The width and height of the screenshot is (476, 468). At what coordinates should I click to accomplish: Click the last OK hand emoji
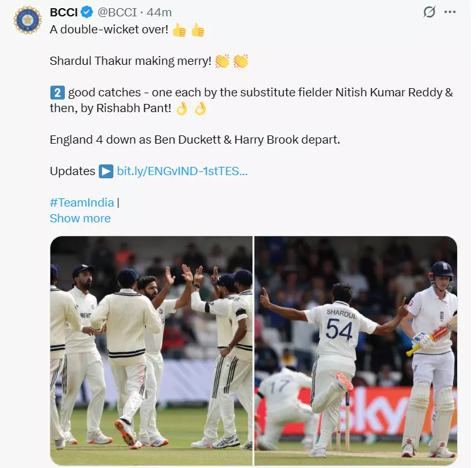click(x=200, y=108)
